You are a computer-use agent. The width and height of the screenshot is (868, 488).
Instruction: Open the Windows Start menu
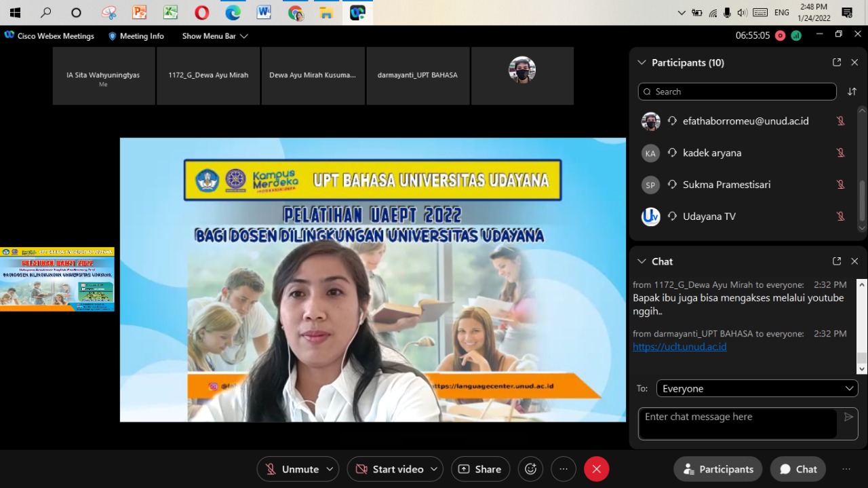pos(15,12)
